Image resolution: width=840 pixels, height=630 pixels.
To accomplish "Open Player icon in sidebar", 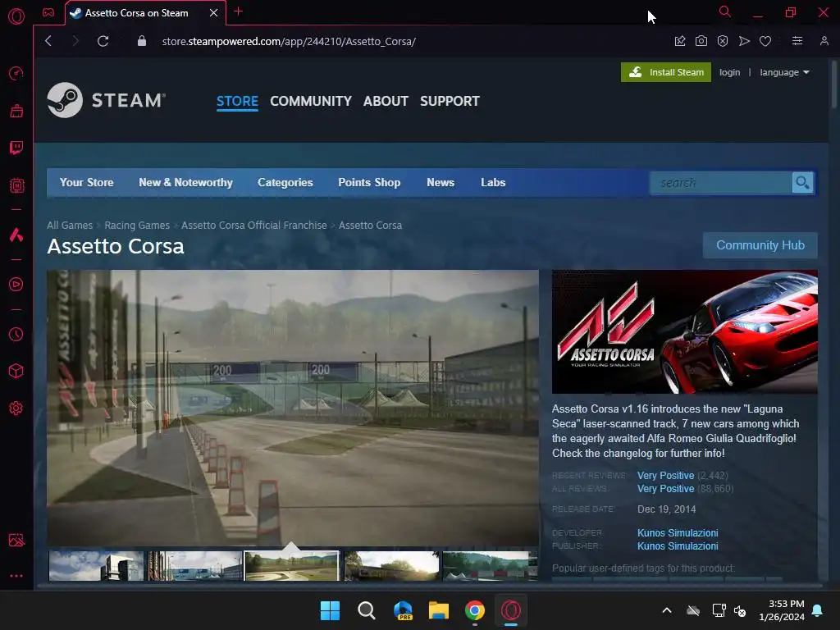I will (x=16, y=284).
